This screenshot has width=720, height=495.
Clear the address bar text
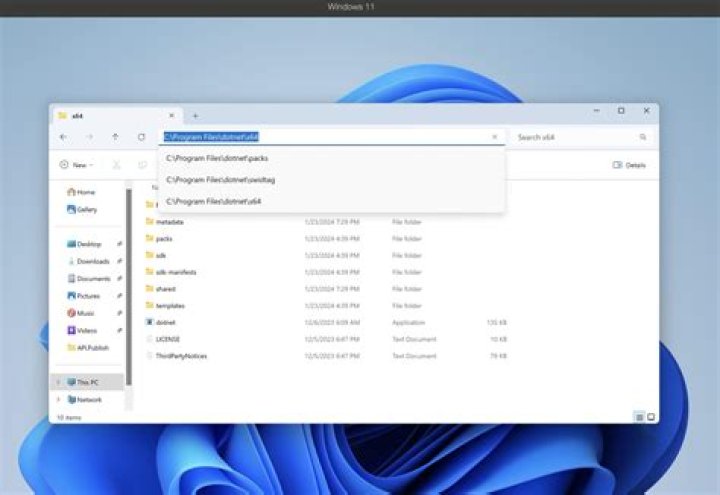click(495, 137)
